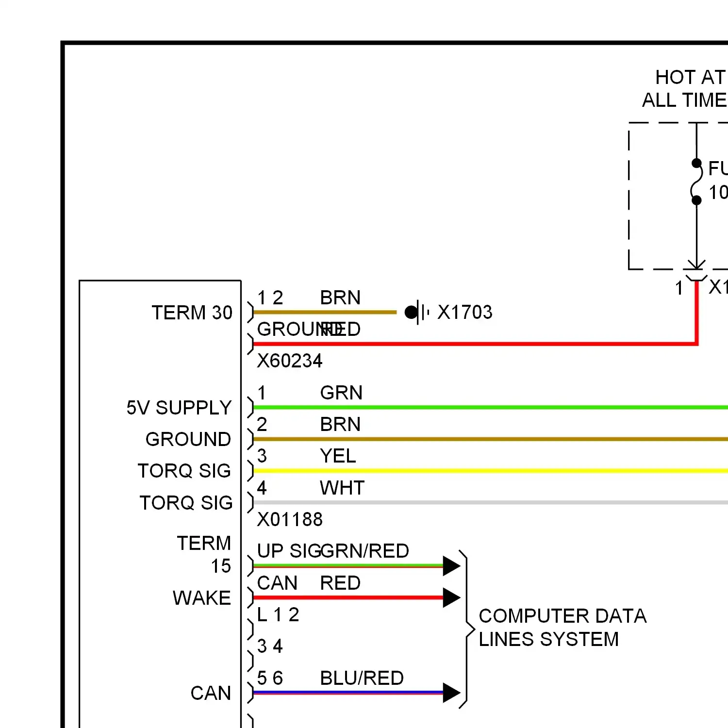Image resolution: width=728 pixels, height=728 pixels.
Task: Click the long brown ground wire at pin 2
Action: [x=490, y=439]
